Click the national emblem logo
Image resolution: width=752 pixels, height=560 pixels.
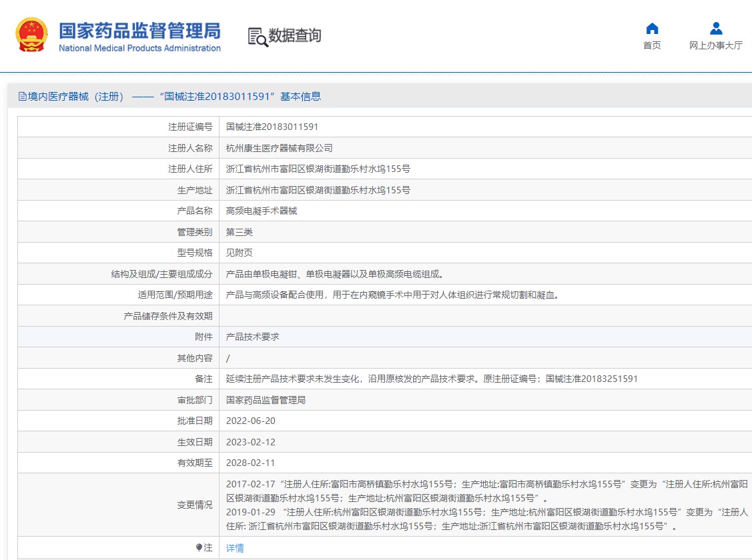[31, 35]
